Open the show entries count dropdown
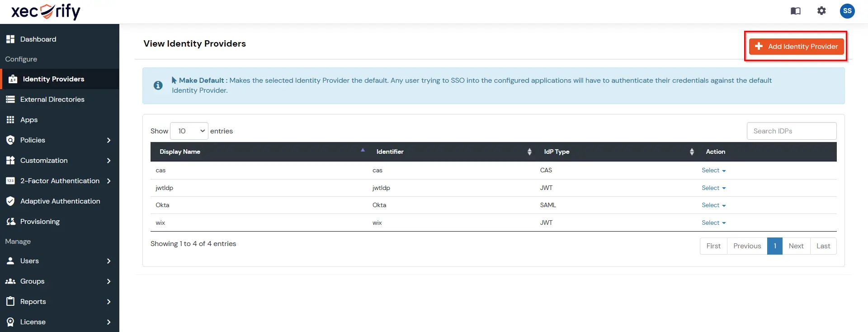The height and width of the screenshot is (332, 868). click(x=189, y=131)
